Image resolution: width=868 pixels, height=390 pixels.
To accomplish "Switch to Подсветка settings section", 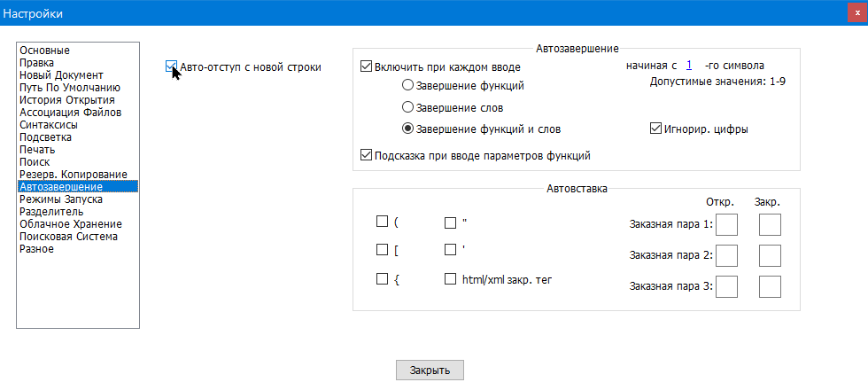I will [46, 137].
